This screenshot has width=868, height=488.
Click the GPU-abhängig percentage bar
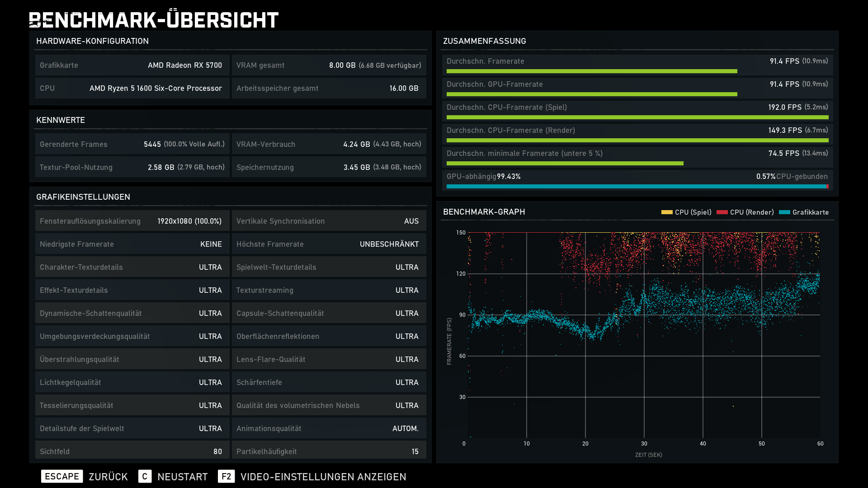pos(637,186)
